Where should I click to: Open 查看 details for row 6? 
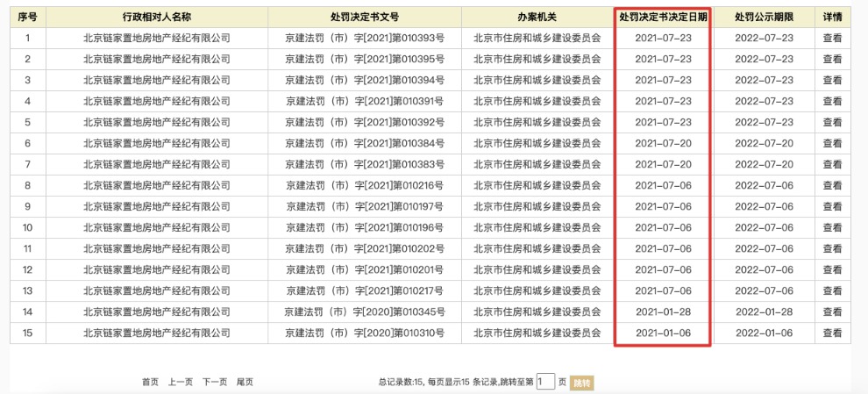click(832, 144)
